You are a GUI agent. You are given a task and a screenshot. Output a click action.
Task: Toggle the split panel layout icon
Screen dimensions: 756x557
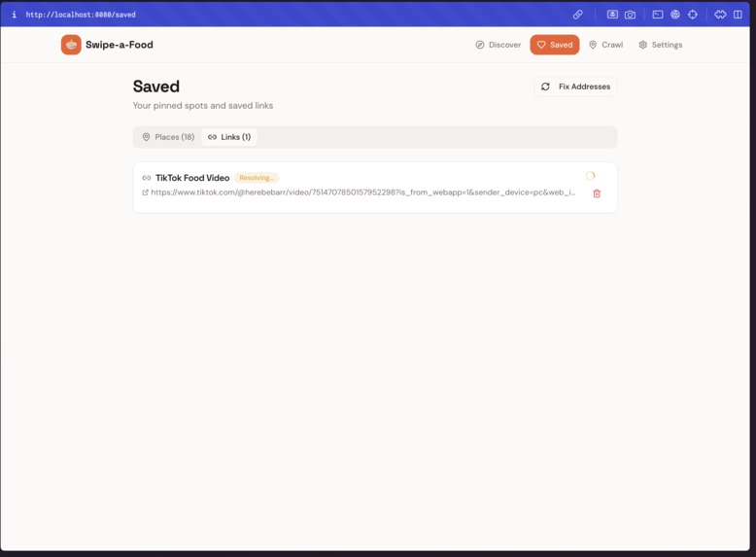point(738,15)
